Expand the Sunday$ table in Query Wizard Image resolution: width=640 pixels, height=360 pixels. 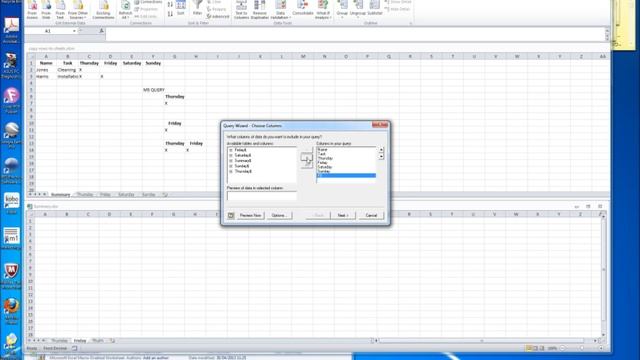pyautogui.click(x=231, y=166)
